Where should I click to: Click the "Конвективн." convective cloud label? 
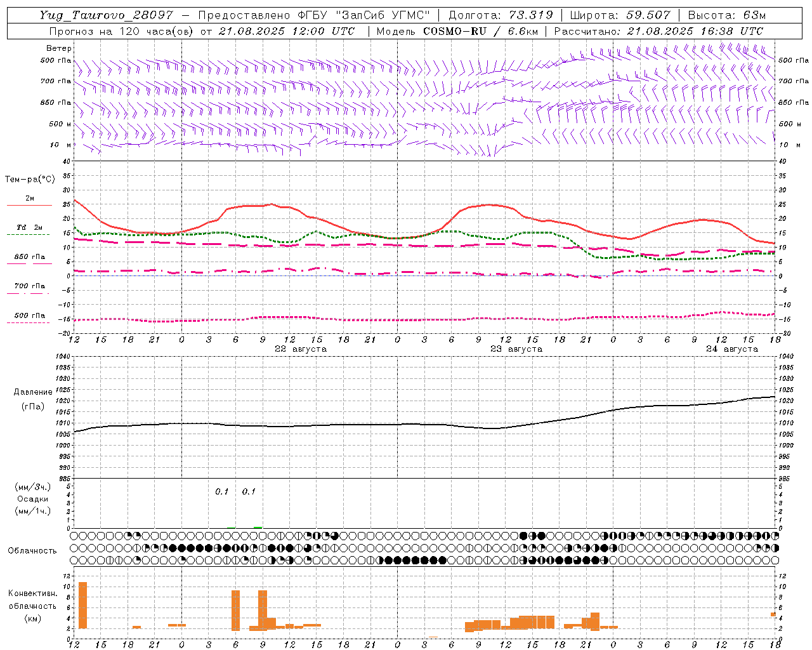pos(32,594)
